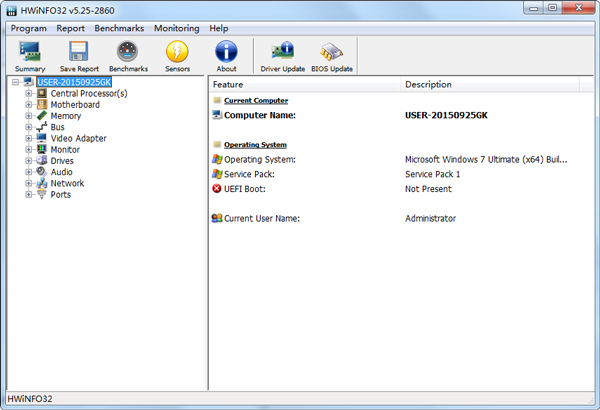Expand the Monitor node
The width and height of the screenshot is (600, 410).
pyautogui.click(x=29, y=149)
